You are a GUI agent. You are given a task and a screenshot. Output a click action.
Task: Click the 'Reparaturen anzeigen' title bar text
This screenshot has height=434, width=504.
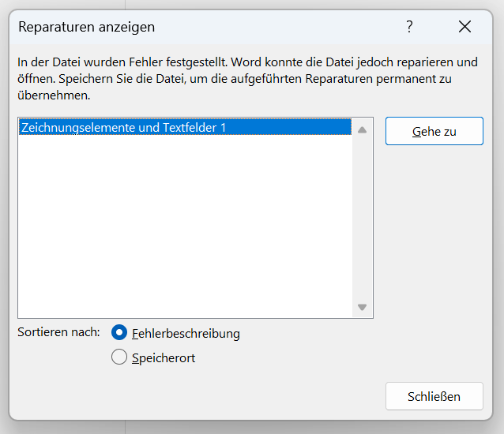(x=87, y=27)
